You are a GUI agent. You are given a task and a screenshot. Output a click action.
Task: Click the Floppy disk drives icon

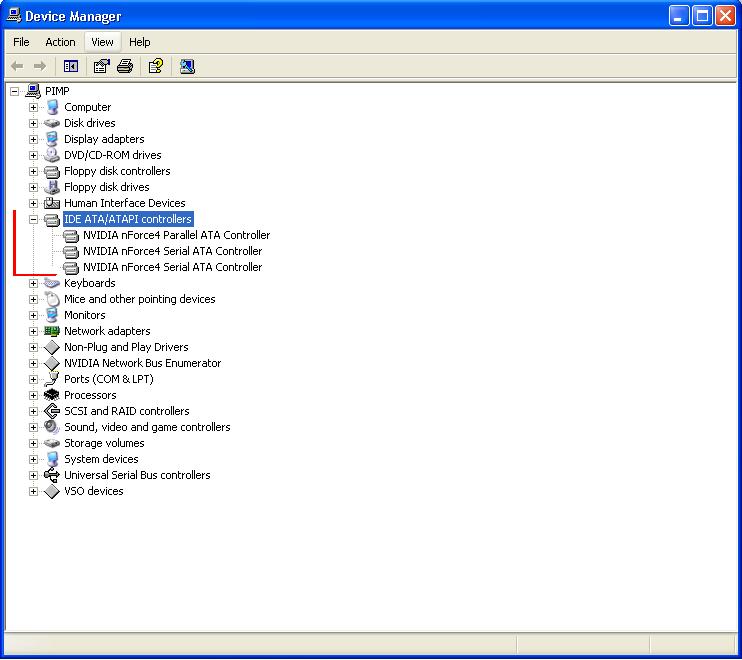(52, 187)
